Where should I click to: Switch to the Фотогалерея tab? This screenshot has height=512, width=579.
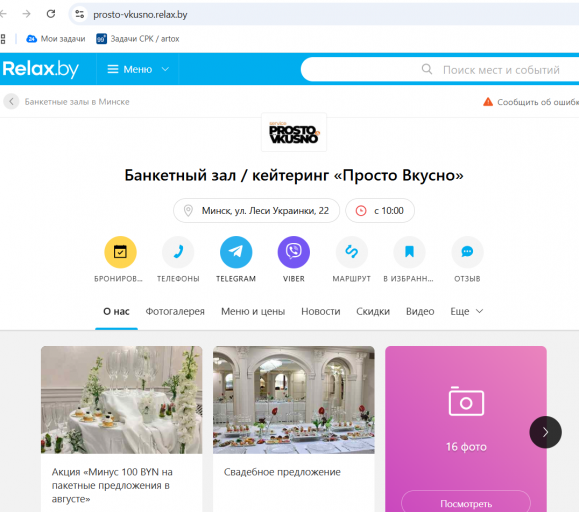[175, 312]
